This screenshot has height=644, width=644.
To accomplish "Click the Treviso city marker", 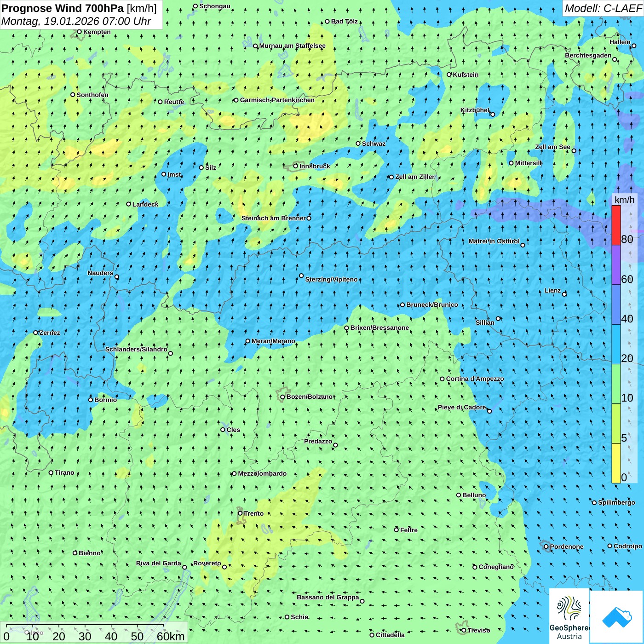I will (463, 630).
